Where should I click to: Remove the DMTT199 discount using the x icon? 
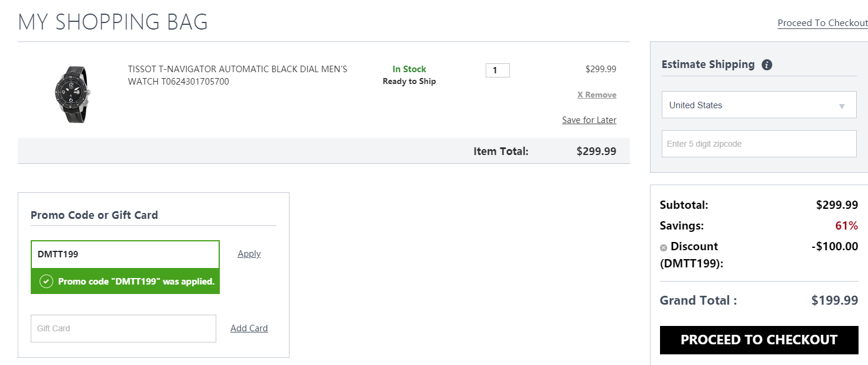664,248
